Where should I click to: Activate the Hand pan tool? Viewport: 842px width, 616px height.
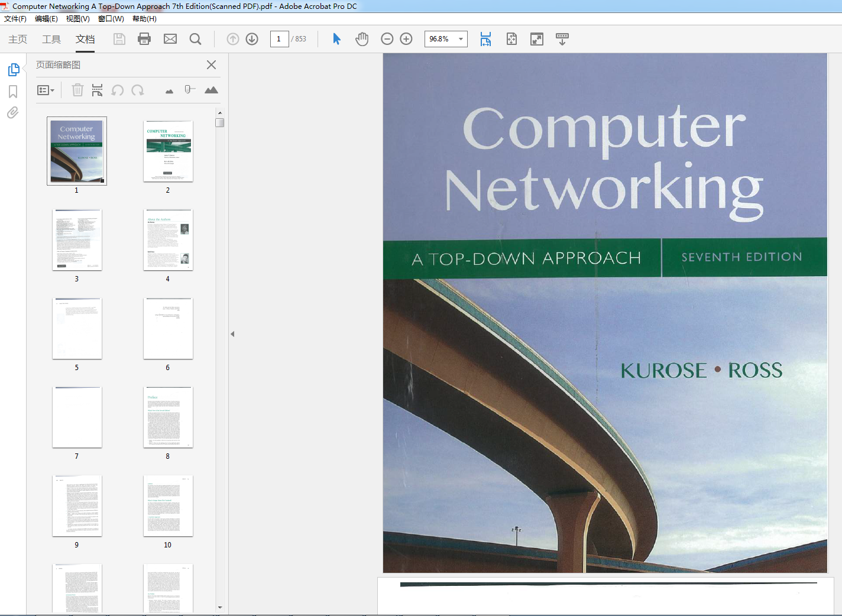click(x=362, y=39)
